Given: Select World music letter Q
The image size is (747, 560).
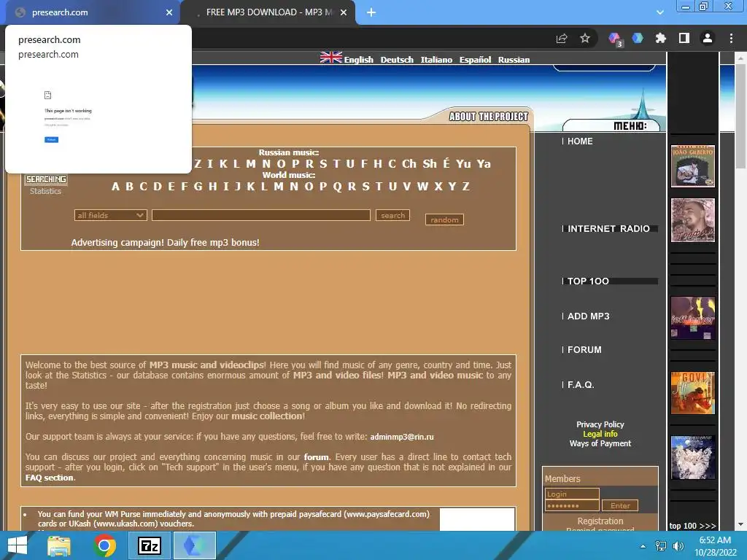Looking at the screenshot, I should [x=337, y=187].
